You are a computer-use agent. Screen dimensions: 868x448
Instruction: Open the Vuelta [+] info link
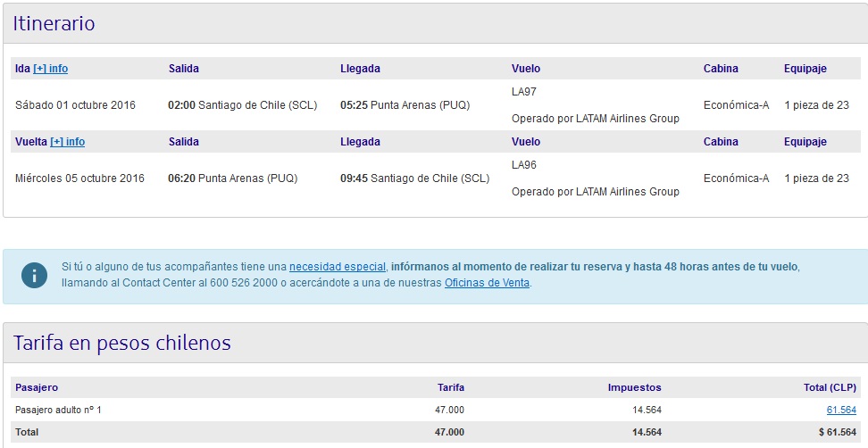[68, 142]
